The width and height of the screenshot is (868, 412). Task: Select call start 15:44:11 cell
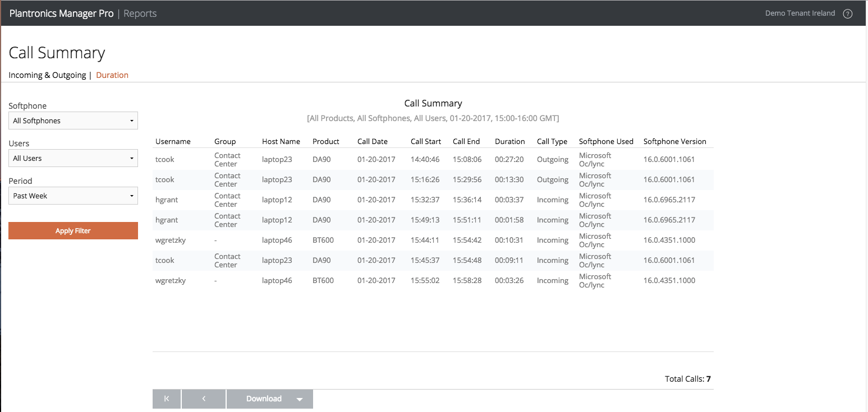click(x=425, y=240)
